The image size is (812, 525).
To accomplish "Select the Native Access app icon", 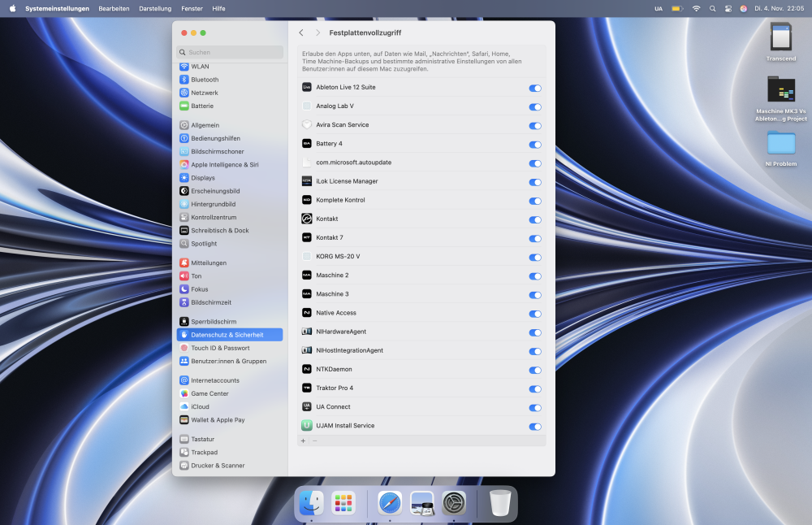I will pos(307,313).
